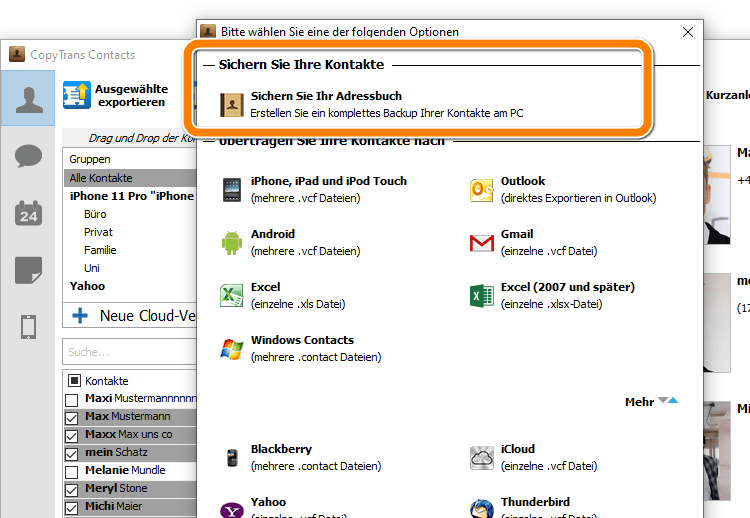
Task: Uncheck the Michi Maier checkbox
Action: [72, 508]
